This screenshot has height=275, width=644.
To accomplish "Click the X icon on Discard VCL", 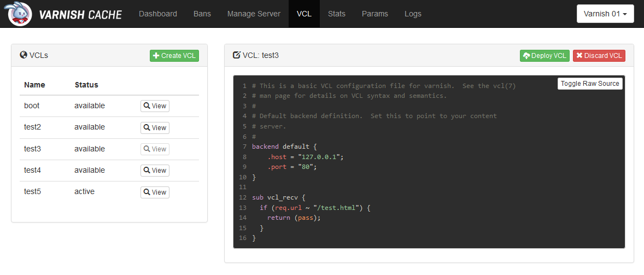I will pyautogui.click(x=579, y=55).
